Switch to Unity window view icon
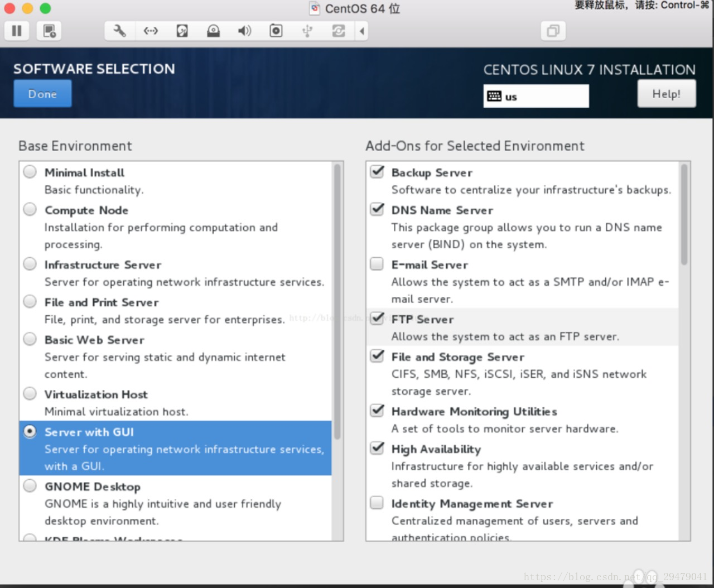The image size is (714, 588). pyautogui.click(x=553, y=31)
